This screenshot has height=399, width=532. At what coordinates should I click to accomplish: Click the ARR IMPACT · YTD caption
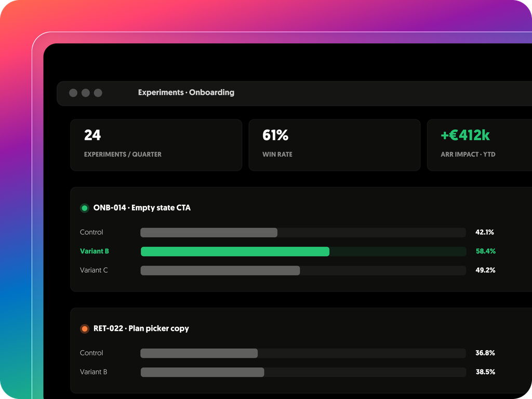point(468,154)
